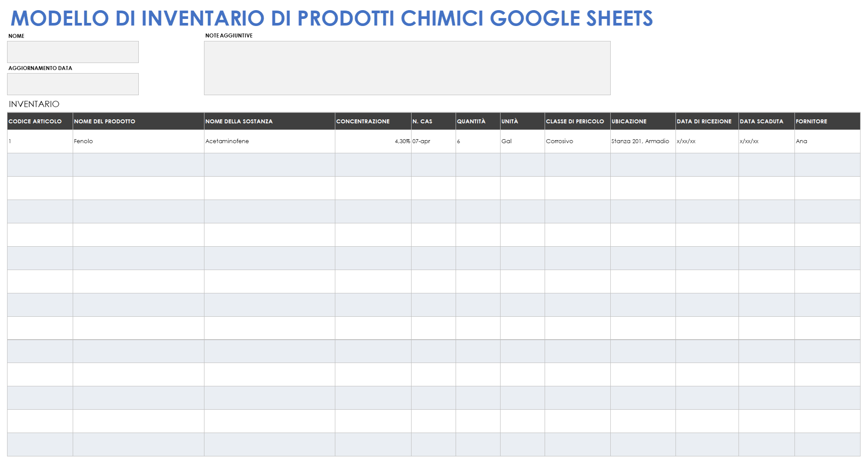Click the NOME input field
This screenshot has height=463, width=868.
click(73, 52)
